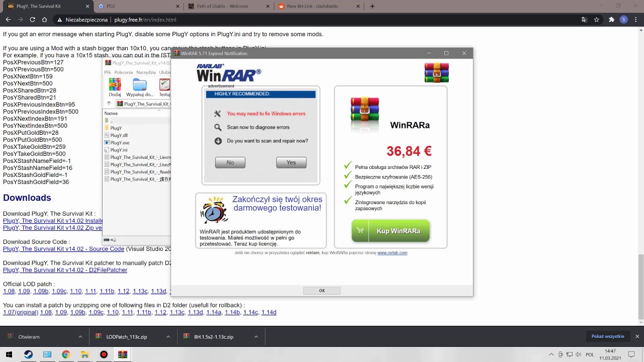Open the Windows notification center
The height and width of the screenshot is (362, 644).
tap(631, 354)
